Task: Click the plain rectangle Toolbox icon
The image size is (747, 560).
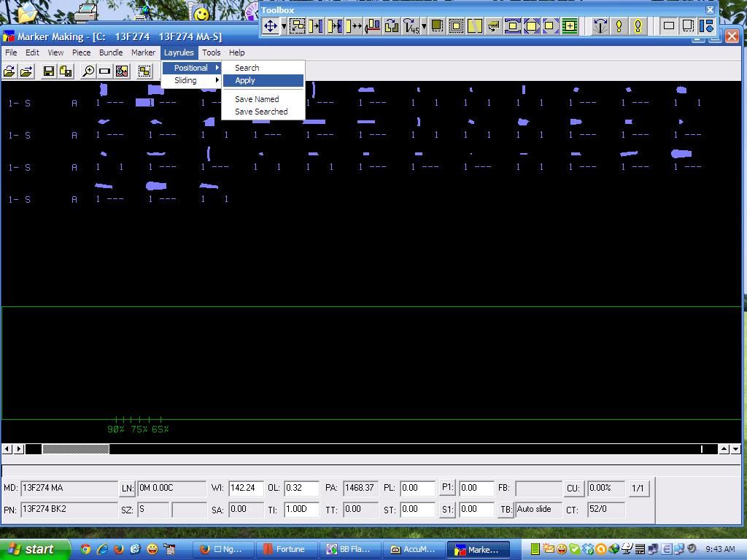Action: 669,26
